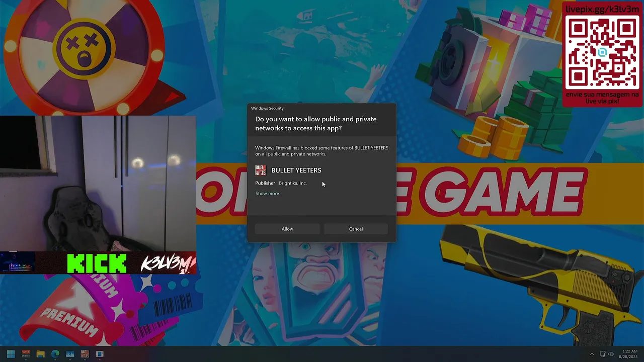This screenshot has height=362, width=644.
Task: Open the volume control in tray
Action: [610, 354]
